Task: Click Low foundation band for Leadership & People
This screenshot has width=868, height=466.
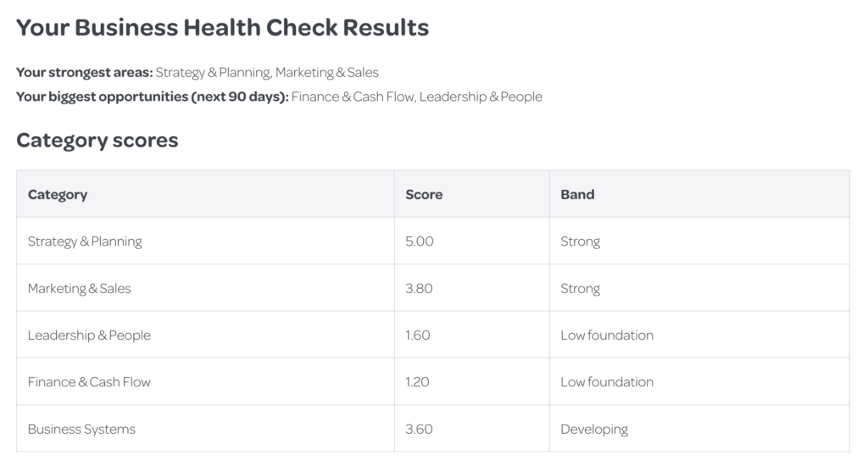Action: (607, 336)
